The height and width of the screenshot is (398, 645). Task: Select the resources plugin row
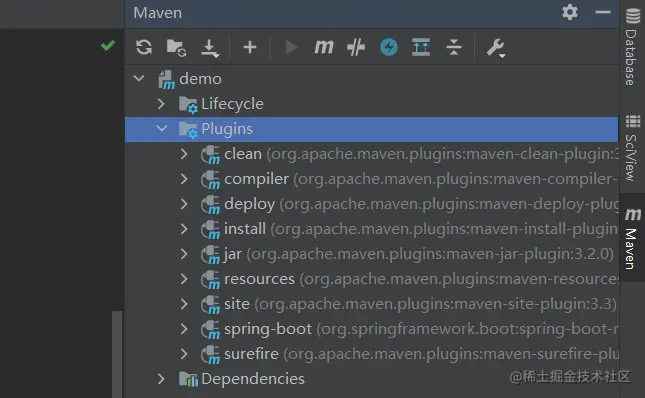click(371, 279)
